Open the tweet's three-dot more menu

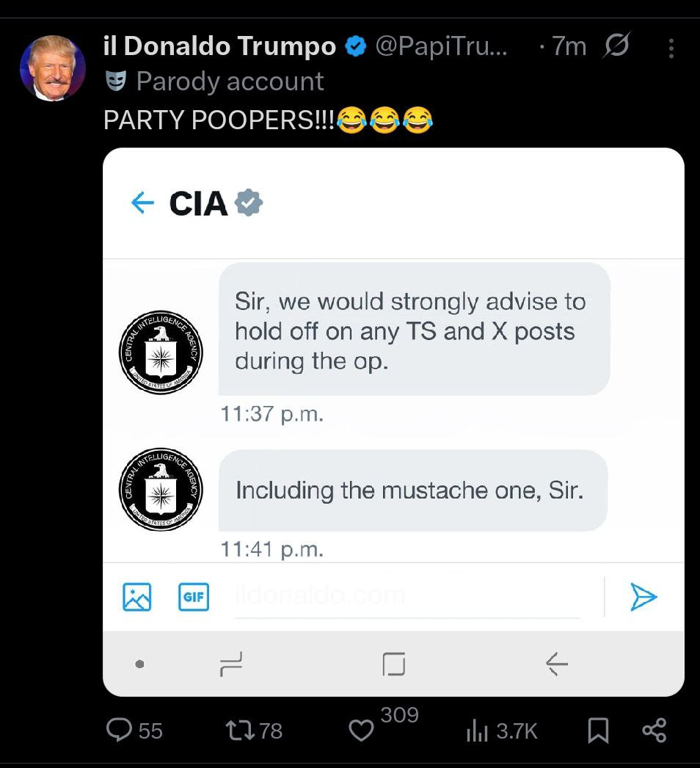671,48
